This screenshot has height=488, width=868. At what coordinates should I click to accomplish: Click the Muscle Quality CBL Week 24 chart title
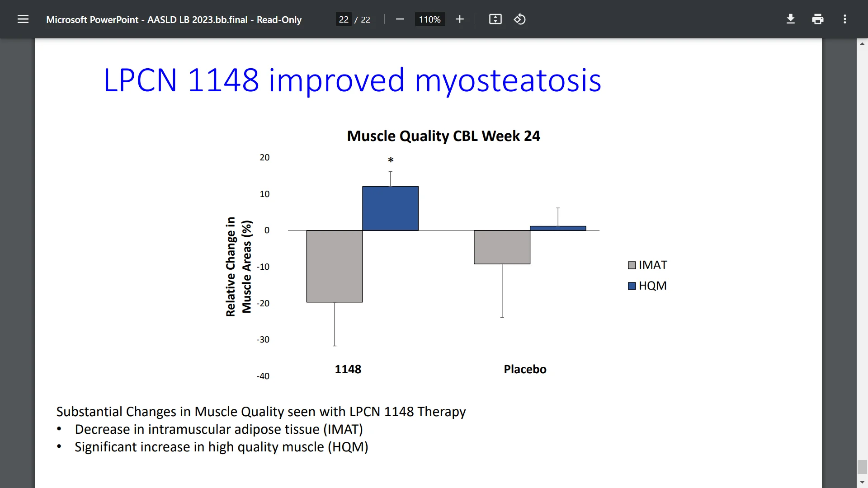click(443, 136)
